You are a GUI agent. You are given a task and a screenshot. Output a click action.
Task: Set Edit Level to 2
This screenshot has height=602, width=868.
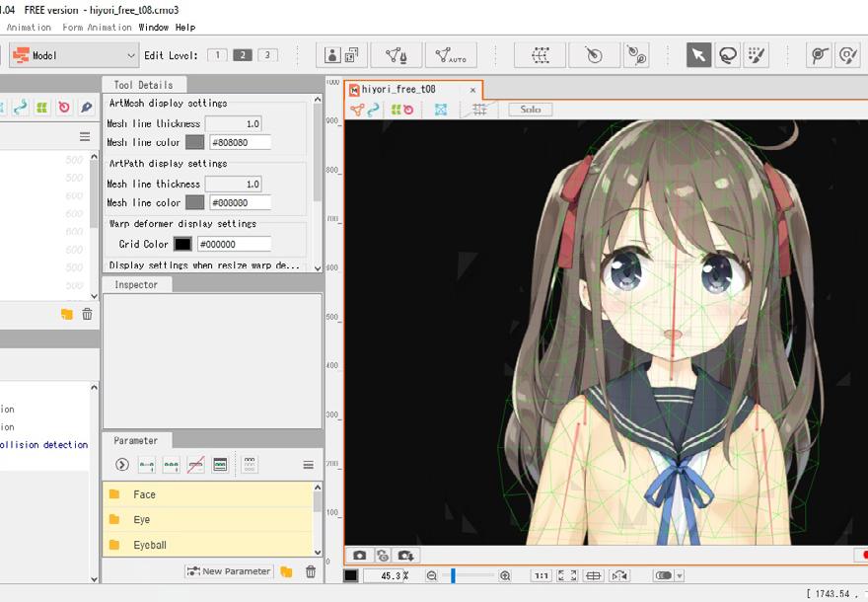[243, 55]
